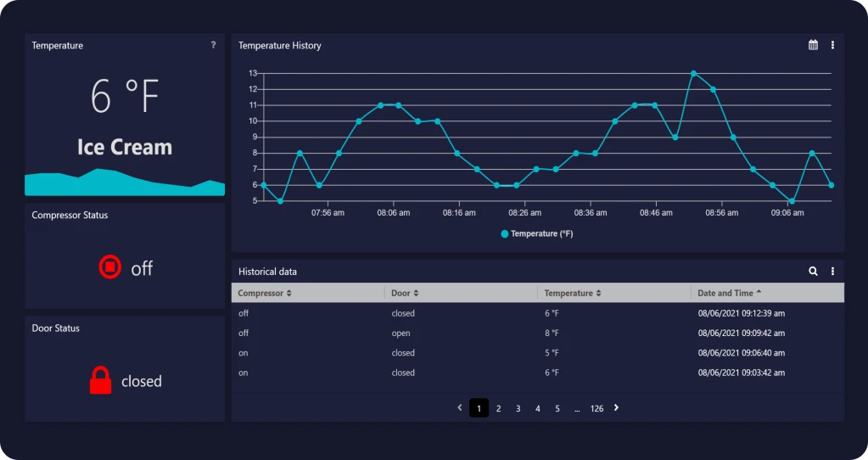Open the Temperature History calendar date picker

coord(813,45)
